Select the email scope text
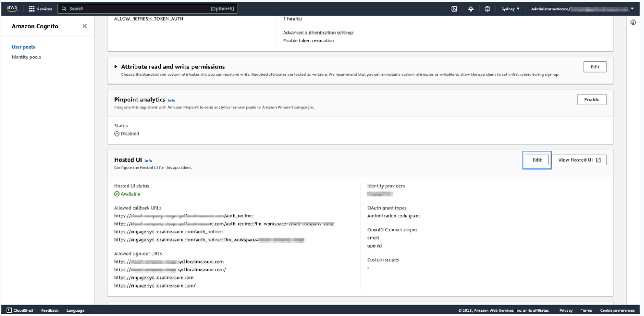Screen dimensions: 644x316 373,238
